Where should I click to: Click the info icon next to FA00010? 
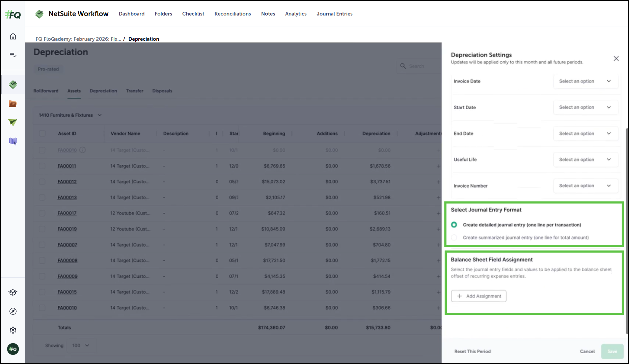82,150
